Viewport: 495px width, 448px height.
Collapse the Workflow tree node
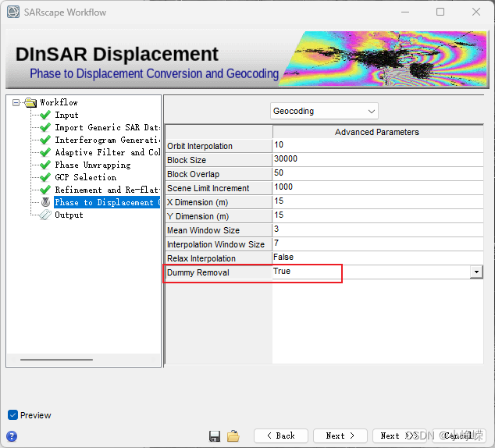coord(16,102)
